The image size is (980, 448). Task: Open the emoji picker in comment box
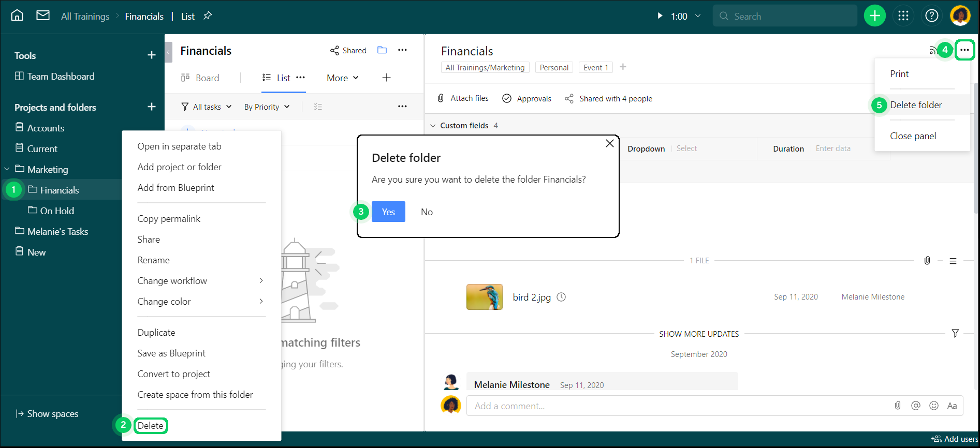pos(933,406)
